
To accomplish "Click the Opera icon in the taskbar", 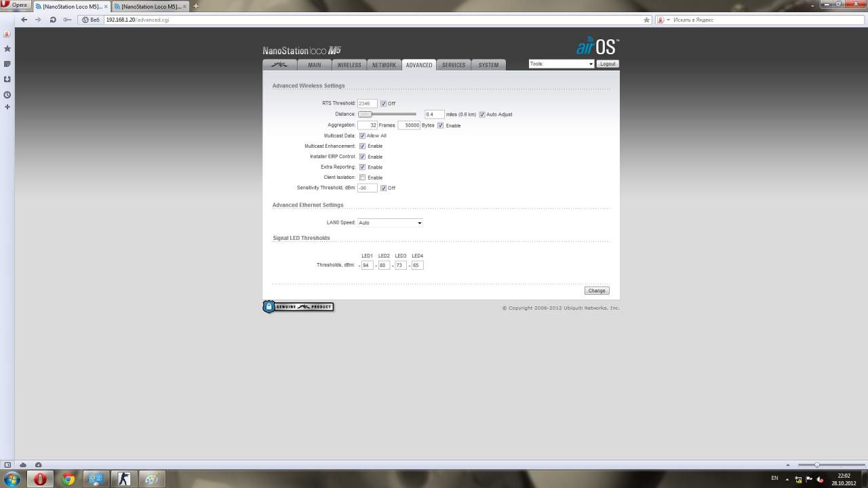I will [41, 479].
